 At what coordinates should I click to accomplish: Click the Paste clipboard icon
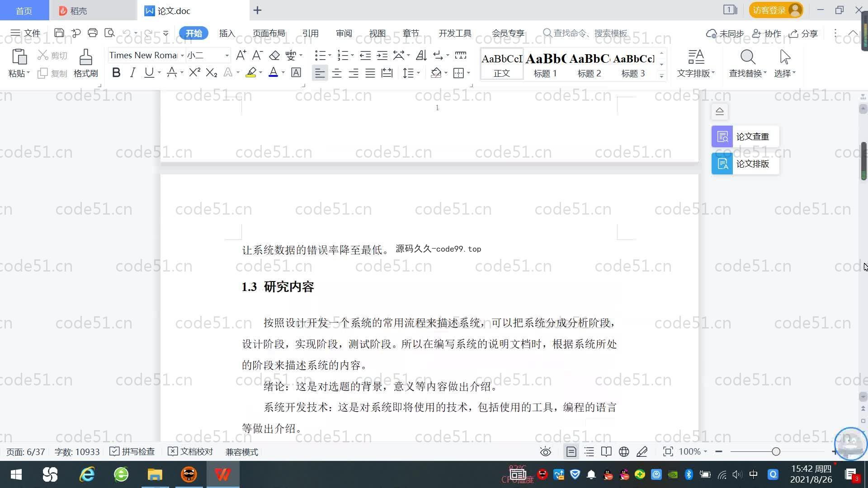[19, 57]
